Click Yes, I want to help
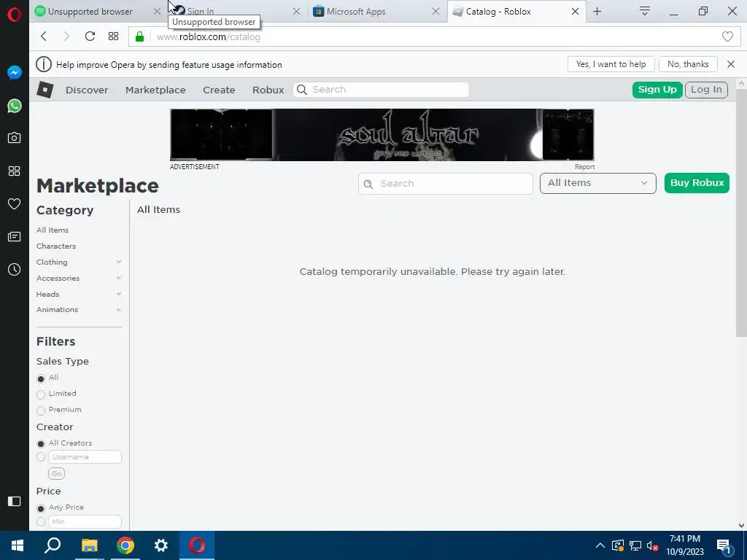 pyautogui.click(x=611, y=64)
